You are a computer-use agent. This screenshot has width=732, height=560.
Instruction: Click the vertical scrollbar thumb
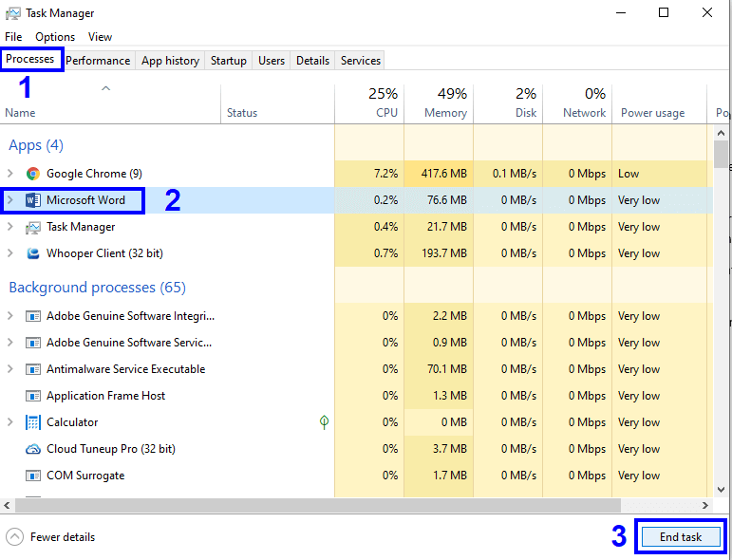721,155
